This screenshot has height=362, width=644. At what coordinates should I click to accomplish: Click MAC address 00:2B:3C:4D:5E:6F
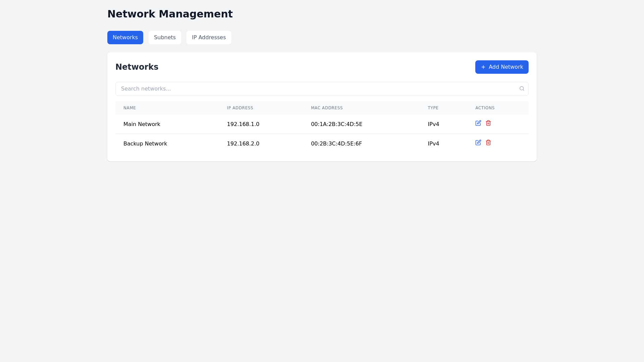(x=336, y=144)
